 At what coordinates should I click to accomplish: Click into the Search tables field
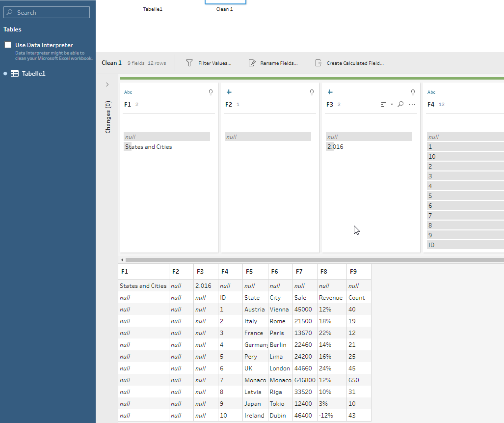(48, 13)
